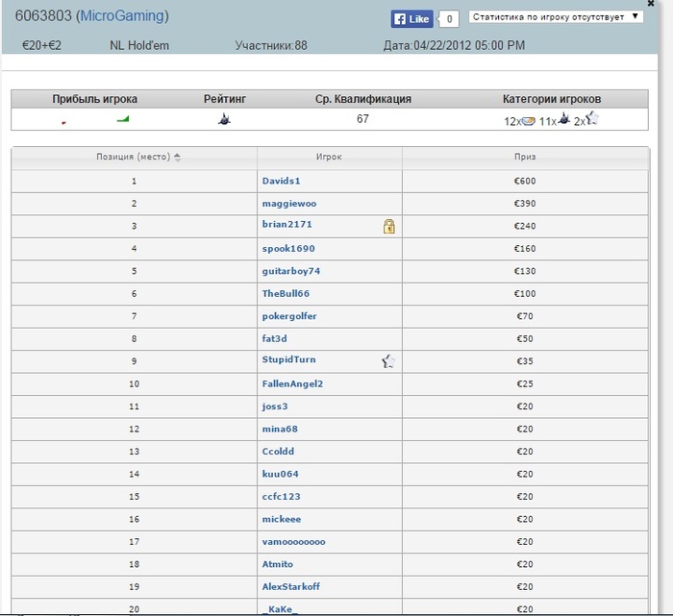Open player ccfc123 profile

pyautogui.click(x=281, y=497)
